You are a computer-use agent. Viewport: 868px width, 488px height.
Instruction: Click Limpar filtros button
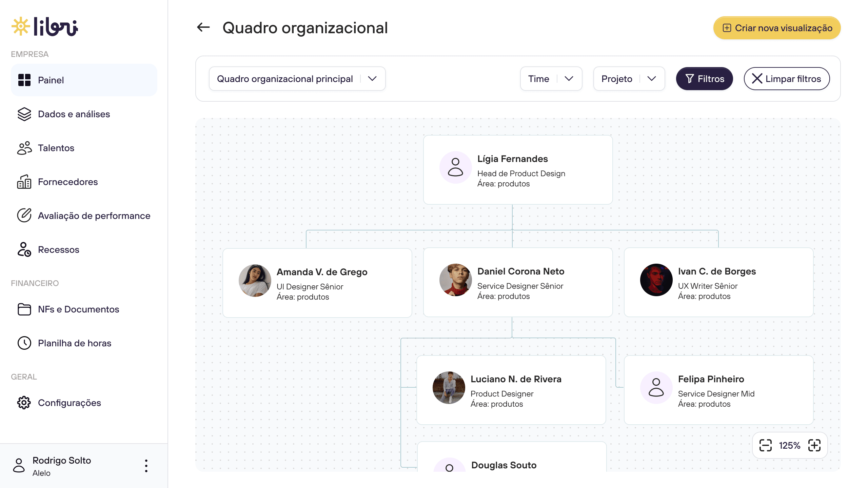pos(787,79)
